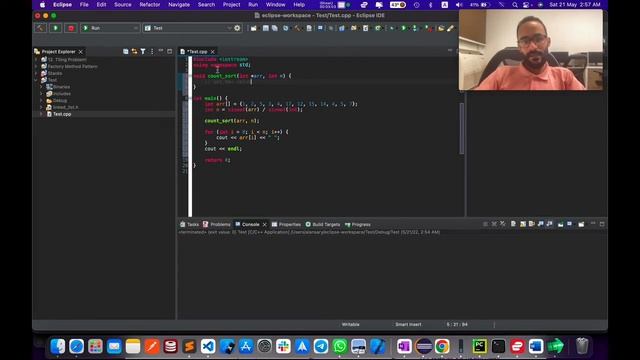Close the Console tab

264,224
